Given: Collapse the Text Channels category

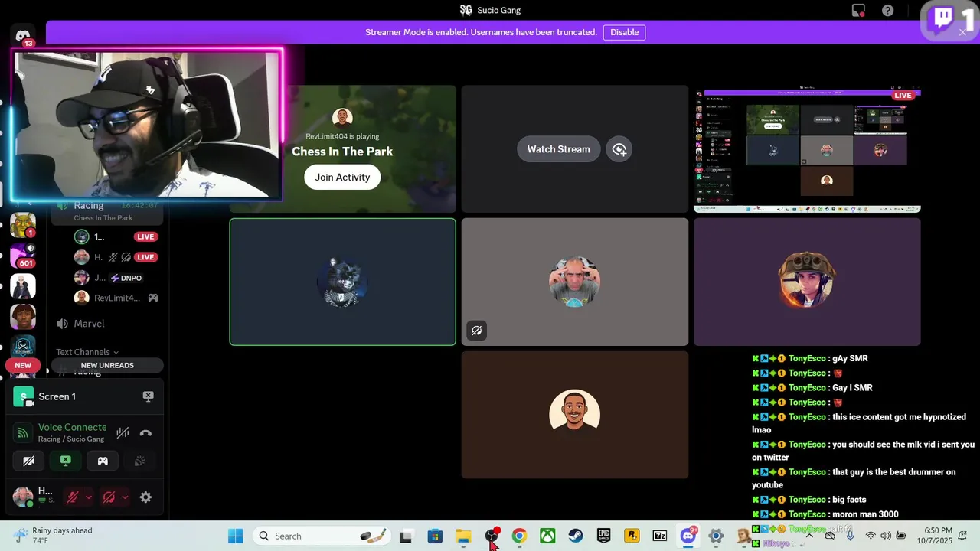Looking at the screenshot, I should [x=87, y=352].
